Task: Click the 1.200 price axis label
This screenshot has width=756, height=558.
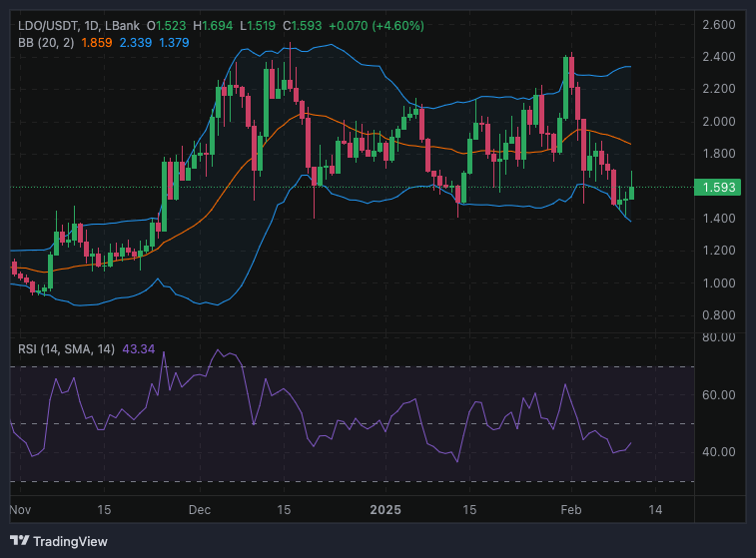Action: pos(719,251)
